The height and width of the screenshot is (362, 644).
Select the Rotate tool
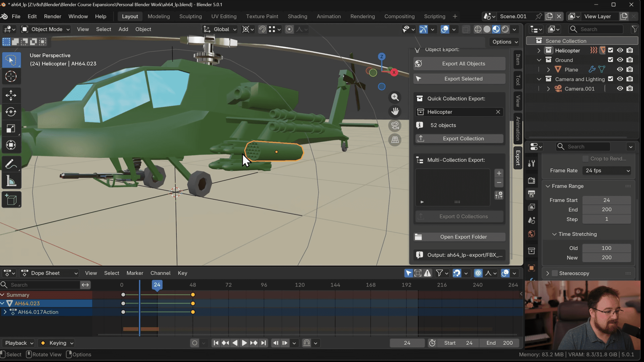pyautogui.click(x=11, y=112)
